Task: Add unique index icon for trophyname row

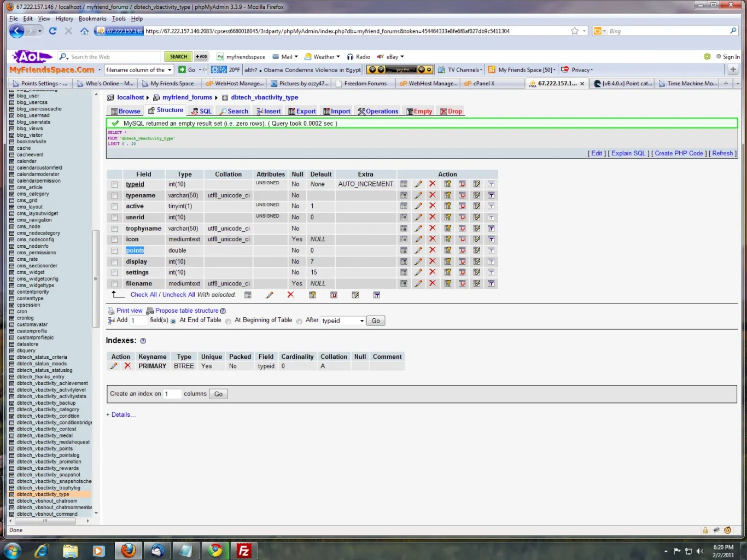Action: 462,228
